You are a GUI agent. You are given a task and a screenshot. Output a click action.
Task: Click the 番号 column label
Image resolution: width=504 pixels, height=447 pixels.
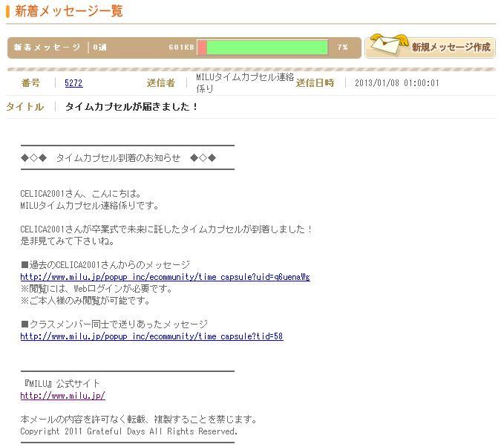[31, 83]
